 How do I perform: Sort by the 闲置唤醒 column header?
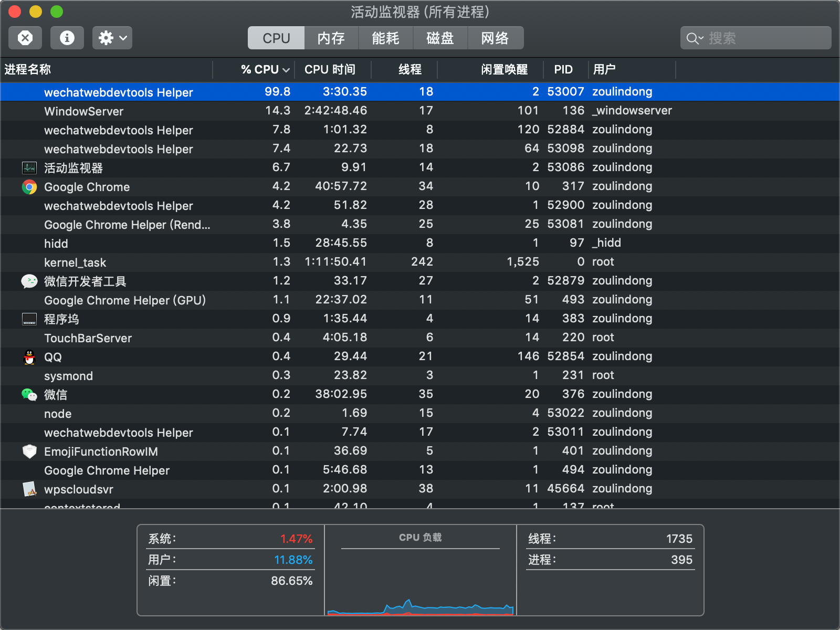click(x=490, y=69)
